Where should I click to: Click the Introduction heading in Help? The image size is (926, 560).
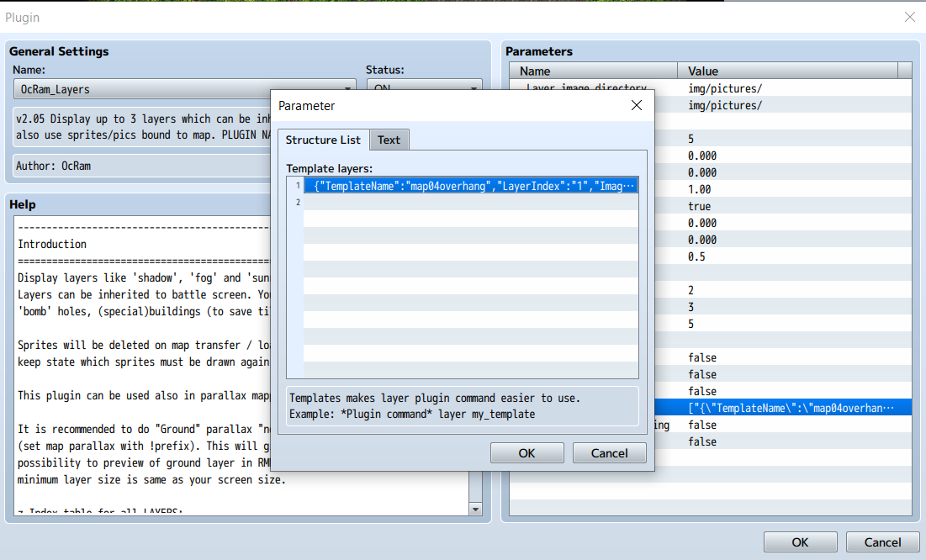[x=52, y=244]
